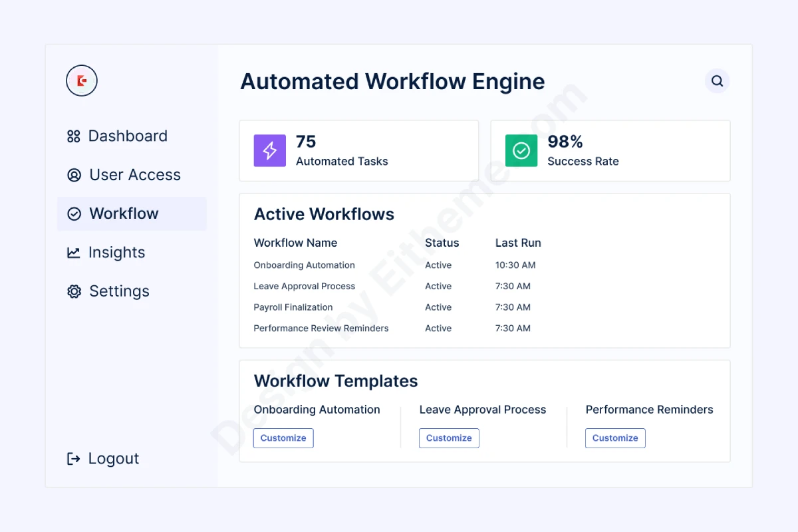Select the Payroll Finalization workflow row
798x532 pixels.
(293, 307)
